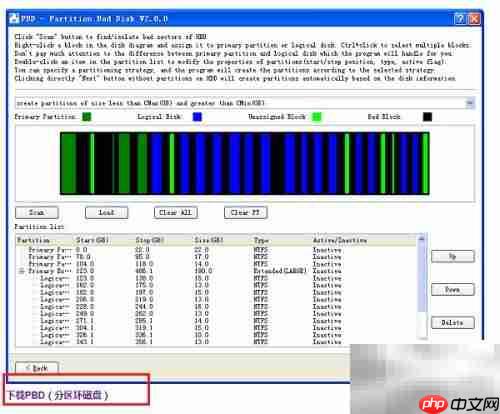Click the title bar help question-mark icon

click(x=460, y=19)
